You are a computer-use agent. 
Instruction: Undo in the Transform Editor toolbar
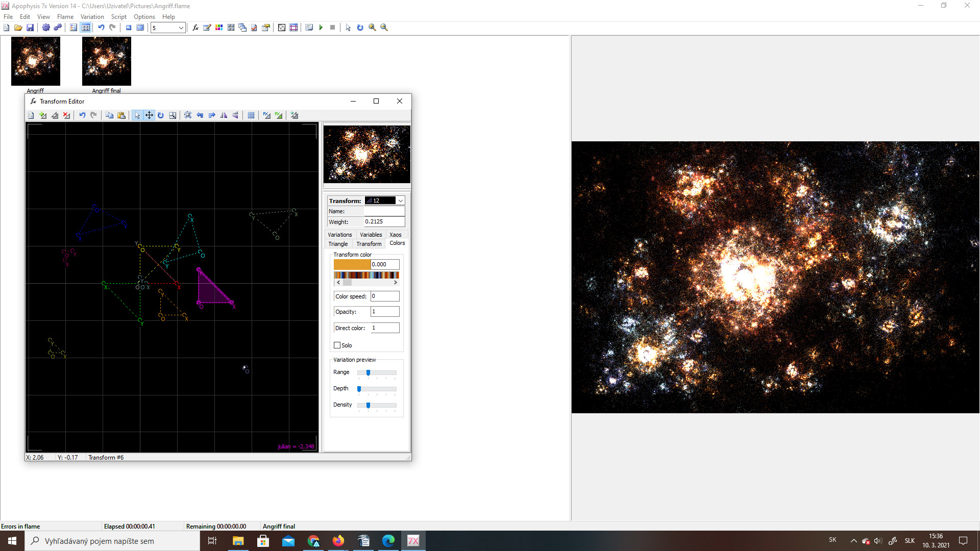pyautogui.click(x=82, y=115)
